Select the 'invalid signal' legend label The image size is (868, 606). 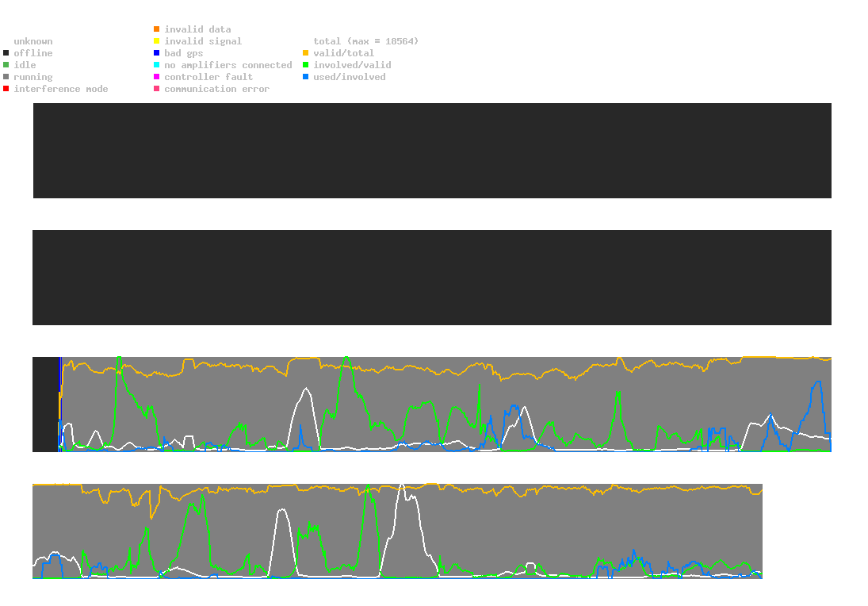(203, 41)
